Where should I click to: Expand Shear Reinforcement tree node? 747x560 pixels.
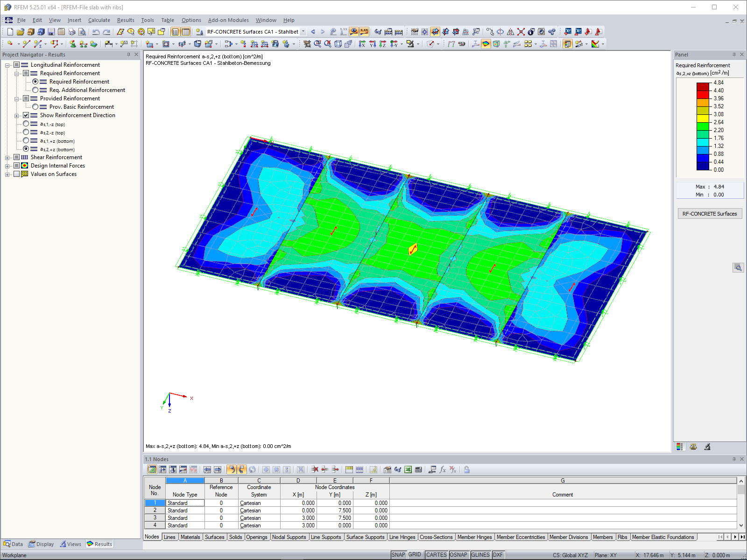[x=7, y=158]
